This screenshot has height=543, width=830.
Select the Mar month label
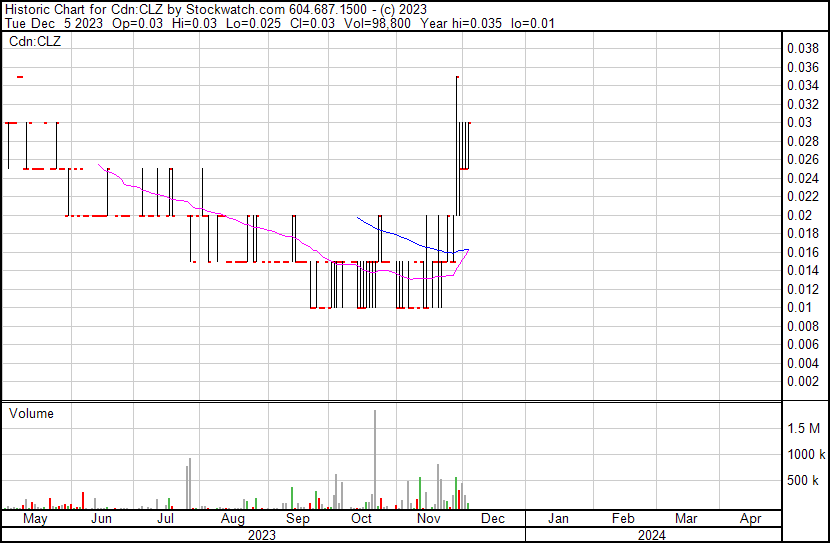pyautogui.click(x=686, y=519)
